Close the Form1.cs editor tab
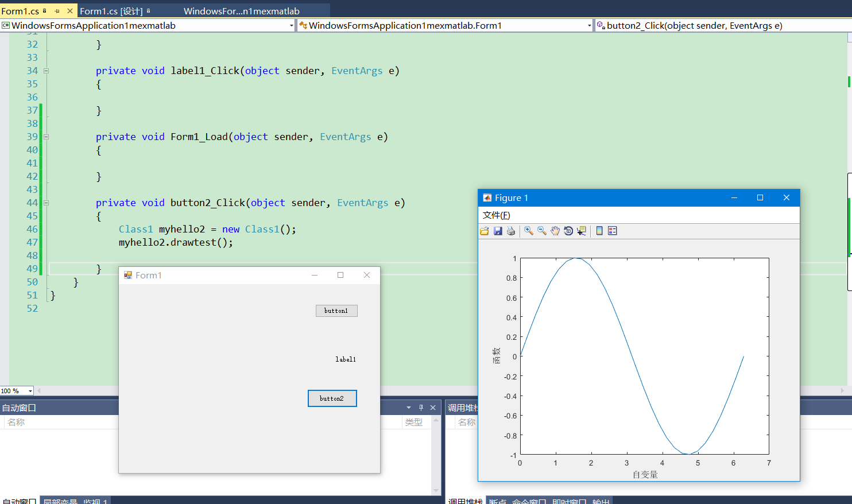 [70, 11]
